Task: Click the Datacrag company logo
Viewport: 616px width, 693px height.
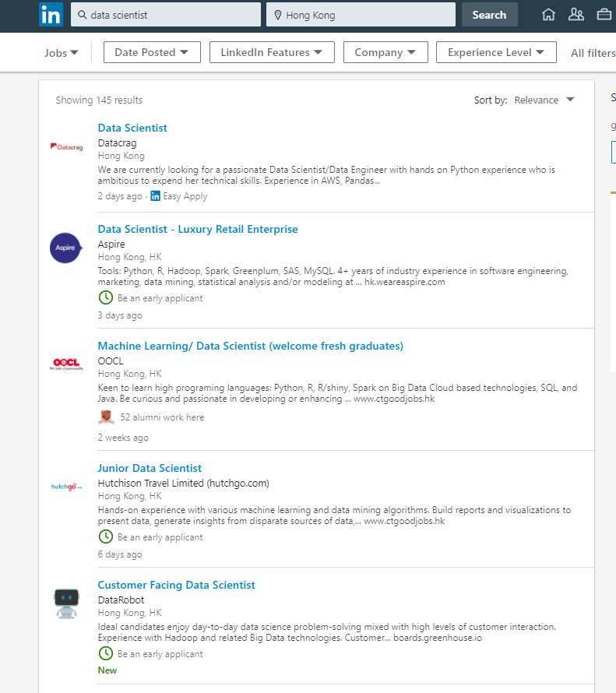Action: pyautogui.click(x=66, y=146)
